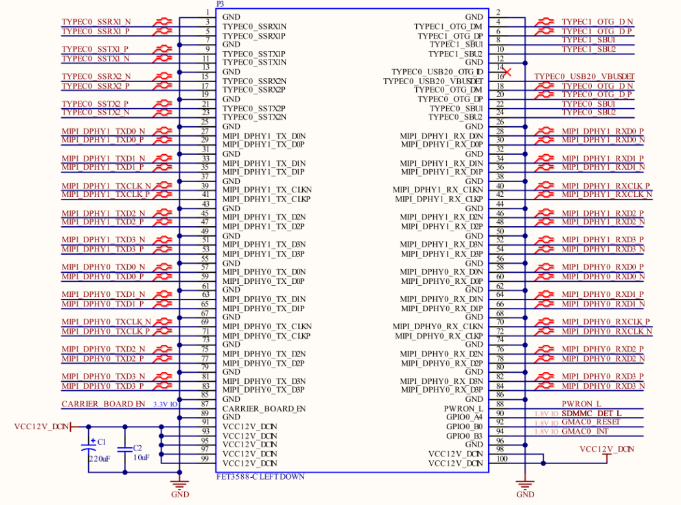Click the blue 3.3V IO annotation
Viewport: 681px width, 505px height.
165,404
